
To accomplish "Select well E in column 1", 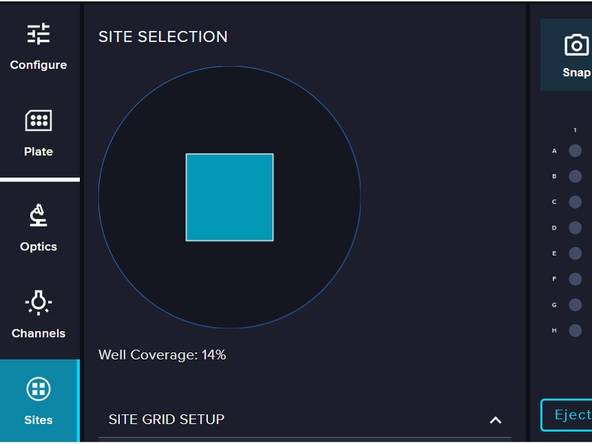I will pyautogui.click(x=575, y=253).
